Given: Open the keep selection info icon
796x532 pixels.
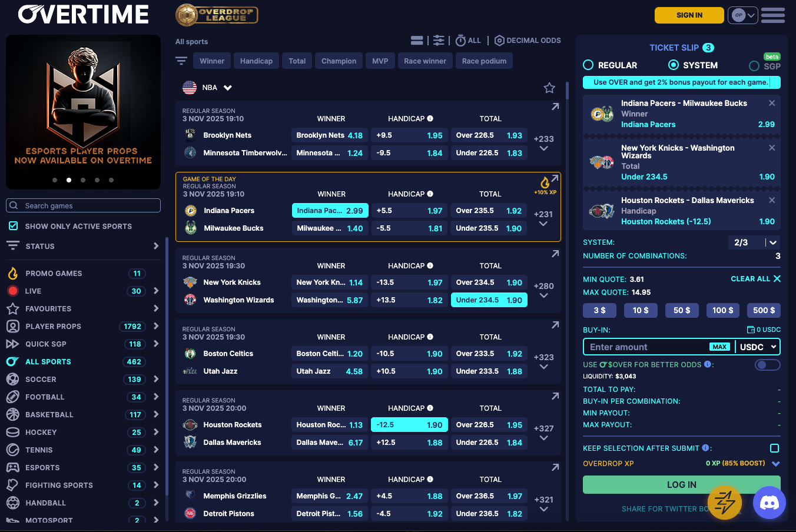Looking at the screenshot, I should [705, 448].
